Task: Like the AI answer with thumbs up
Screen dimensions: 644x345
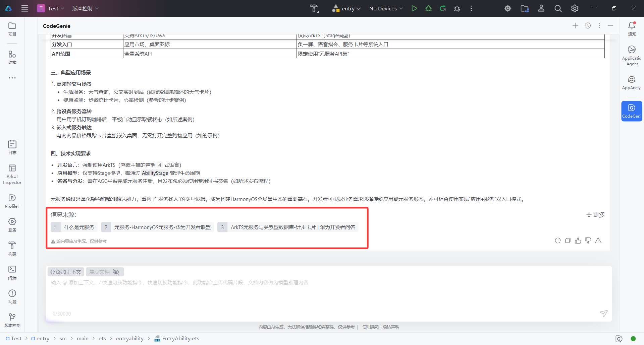Action: (x=578, y=240)
